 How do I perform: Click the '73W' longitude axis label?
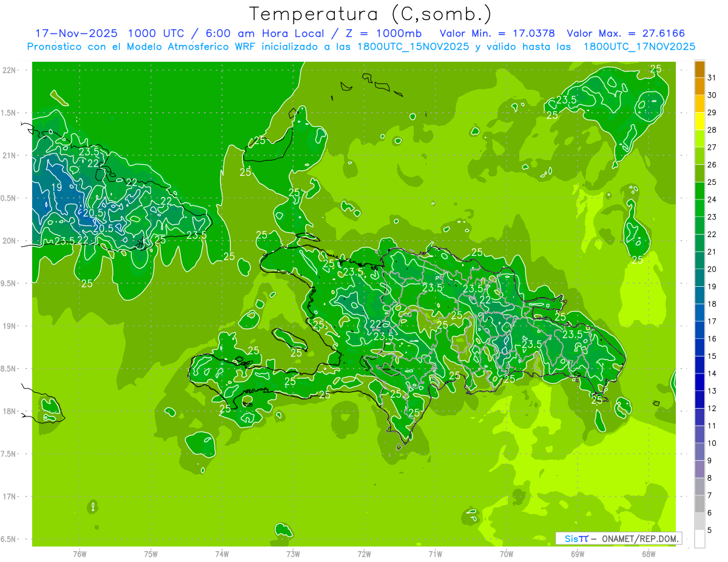click(x=293, y=554)
